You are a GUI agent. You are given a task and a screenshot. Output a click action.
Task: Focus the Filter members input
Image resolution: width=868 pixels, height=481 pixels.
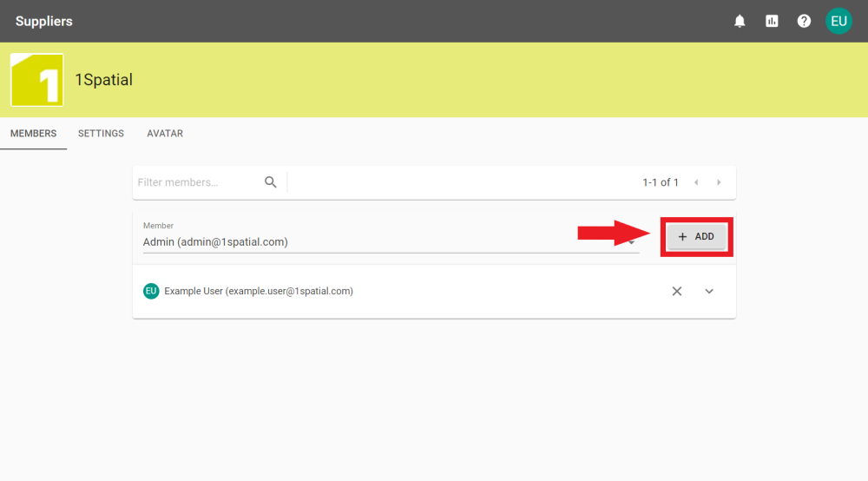tap(196, 182)
